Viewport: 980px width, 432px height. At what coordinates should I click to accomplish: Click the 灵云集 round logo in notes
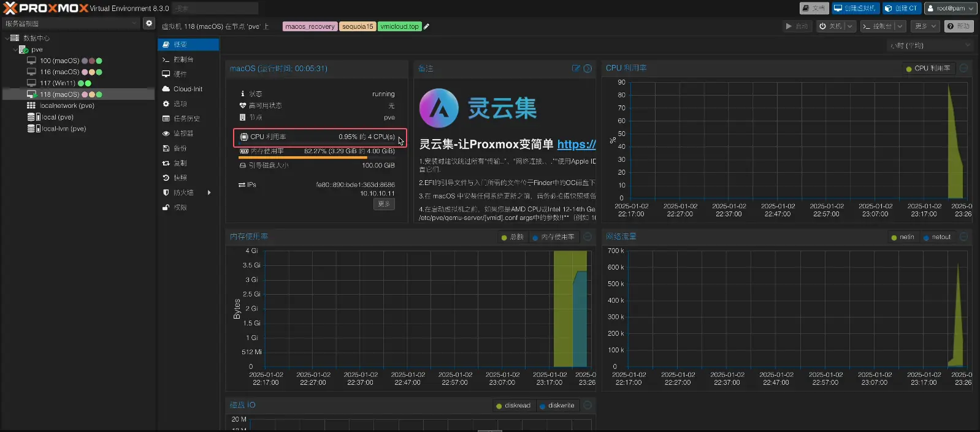439,108
